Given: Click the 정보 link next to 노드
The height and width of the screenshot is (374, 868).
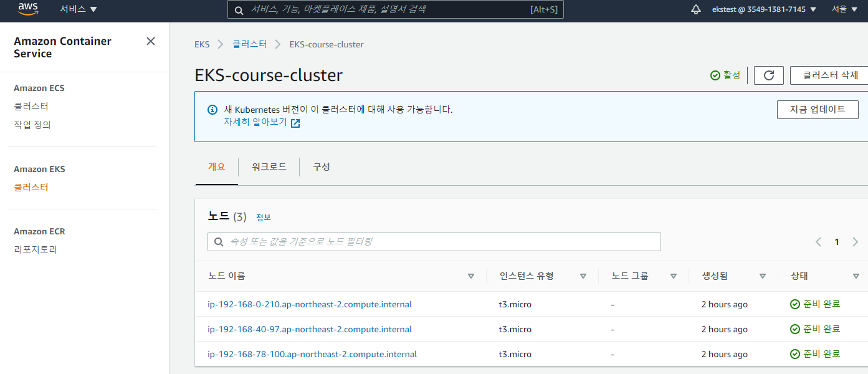Looking at the screenshot, I should (x=264, y=218).
